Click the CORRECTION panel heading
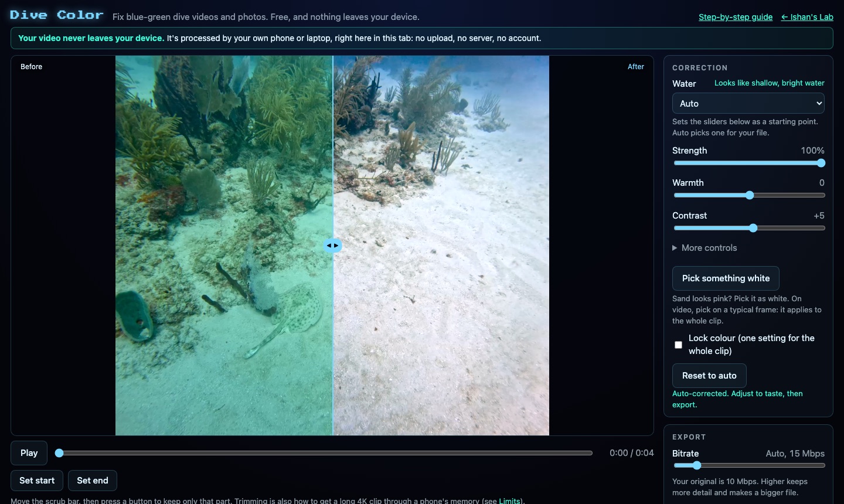The height and width of the screenshot is (504, 844). 700,68
